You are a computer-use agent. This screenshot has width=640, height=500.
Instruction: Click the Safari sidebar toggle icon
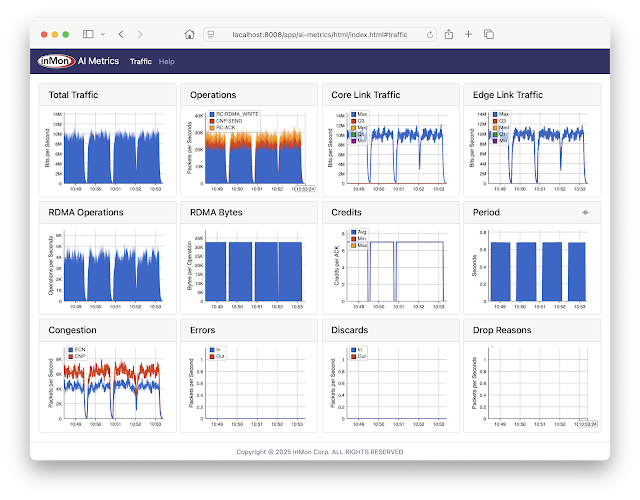[x=88, y=34]
